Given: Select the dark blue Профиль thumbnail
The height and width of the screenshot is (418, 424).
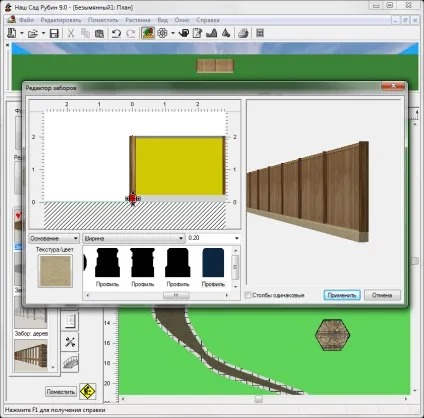Looking at the screenshot, I should point(213,263).
